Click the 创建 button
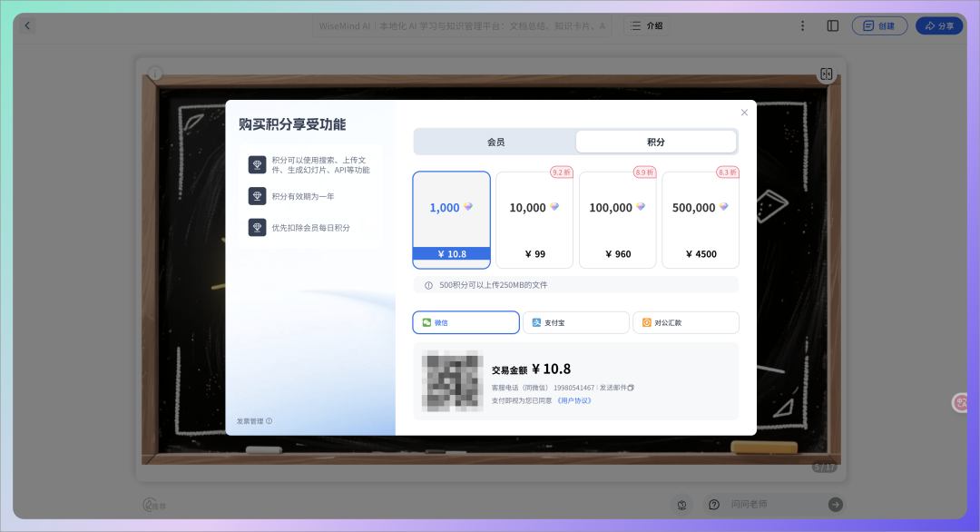This screenshot has width=980, height=532. (x=879, y=25)
